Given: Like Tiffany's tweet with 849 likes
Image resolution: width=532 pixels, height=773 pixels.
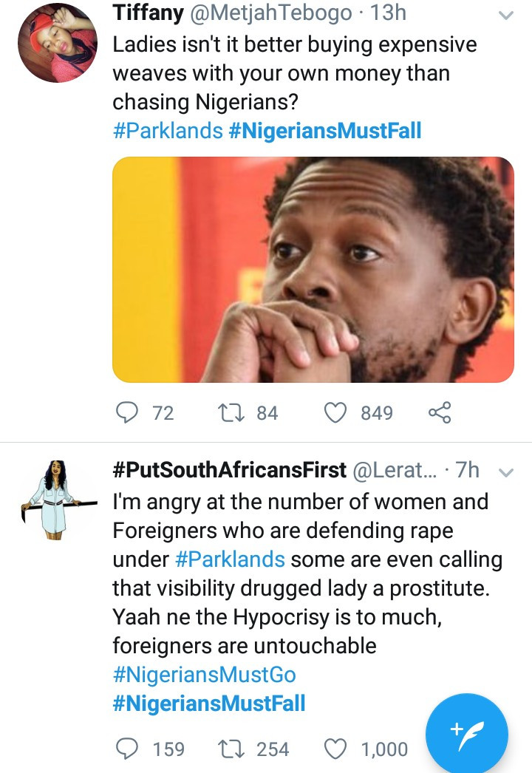Looking at the screenshot, I should [x=337, y=412].
